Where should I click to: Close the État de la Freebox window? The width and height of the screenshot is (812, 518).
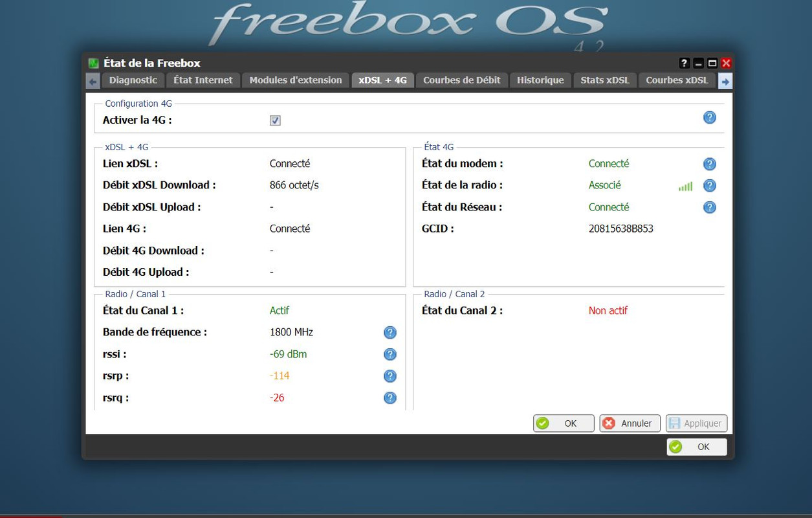tap(726, 63)
